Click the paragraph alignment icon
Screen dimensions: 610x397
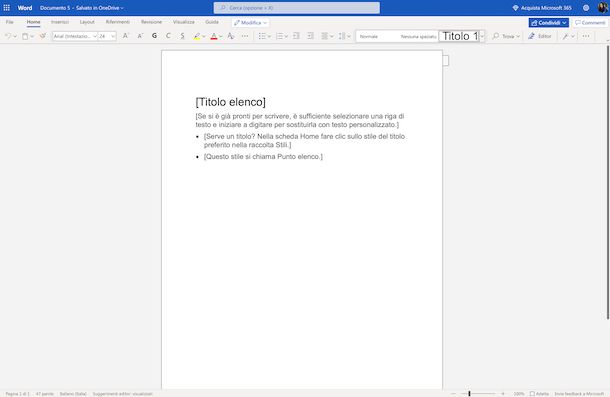pos(325,36)
